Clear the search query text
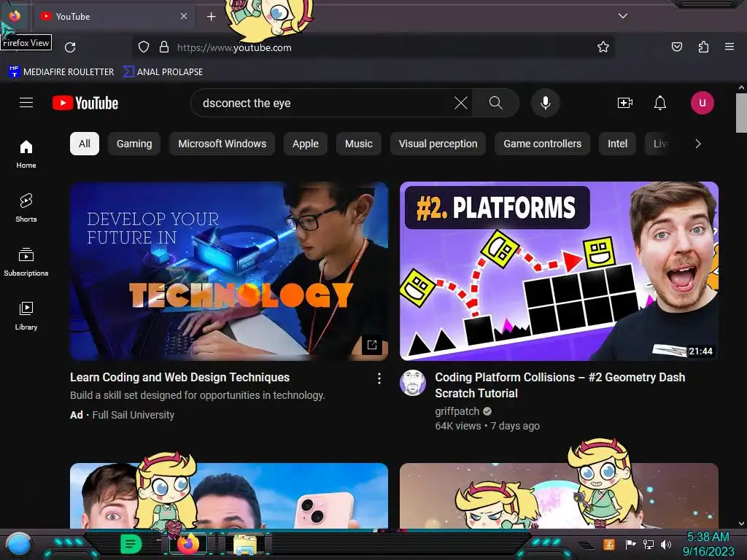 (461, 103)
